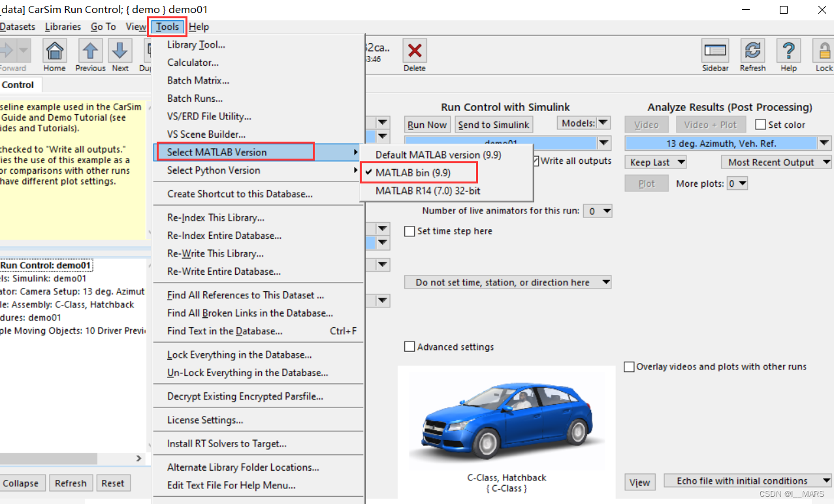Click the Home toolbar icon
834x504 pixels.
pyautogui.click(x=55, y=51)
